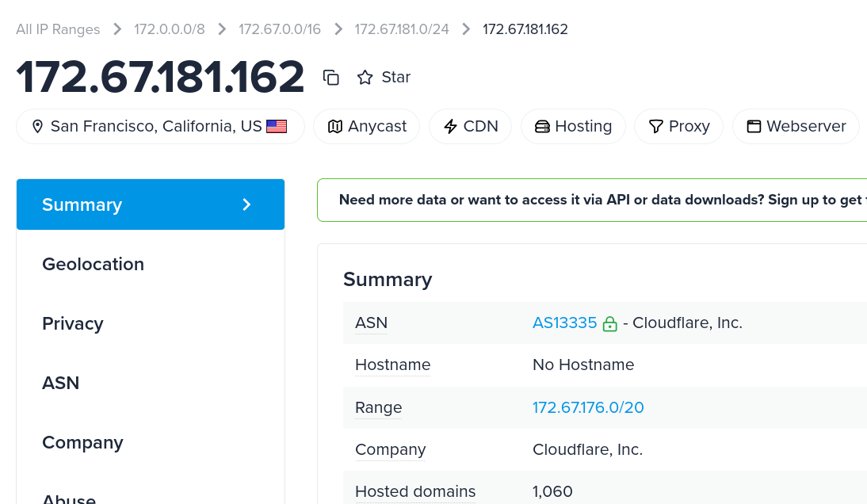Viewport: 867px width, 504px height.
Task: Click the browser window icon in the Webserver tag
Action: pyautogui.click(x=754, y=127)
